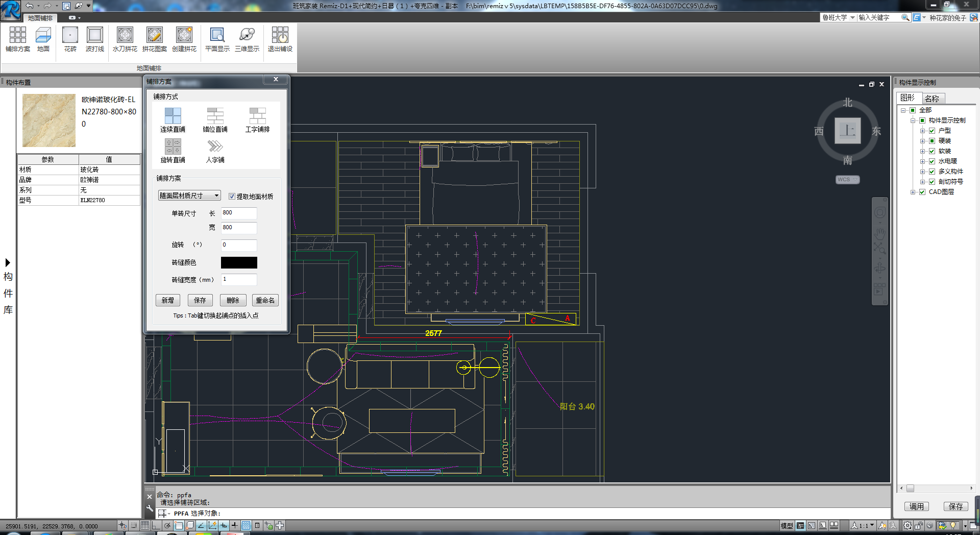Click the 调用 button in display panel
Screen dimensions: 980x535
click(917, 506)
